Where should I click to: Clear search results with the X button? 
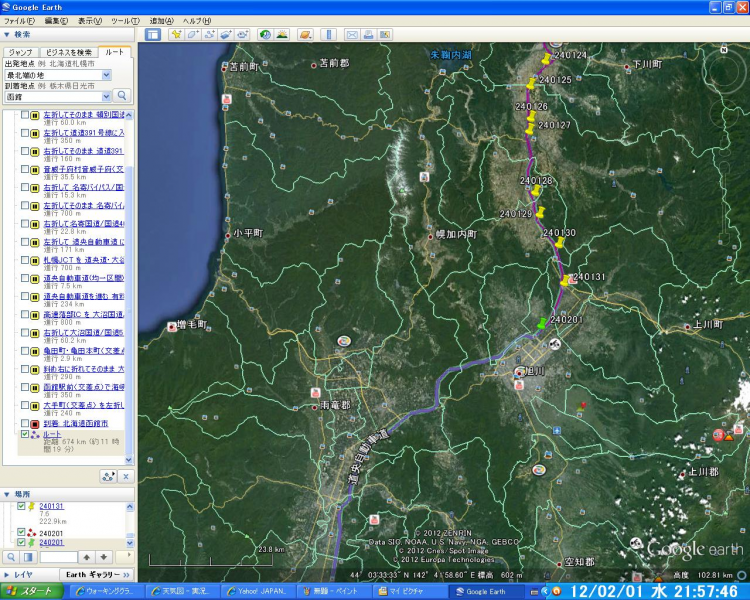click(x=126, y=476)
